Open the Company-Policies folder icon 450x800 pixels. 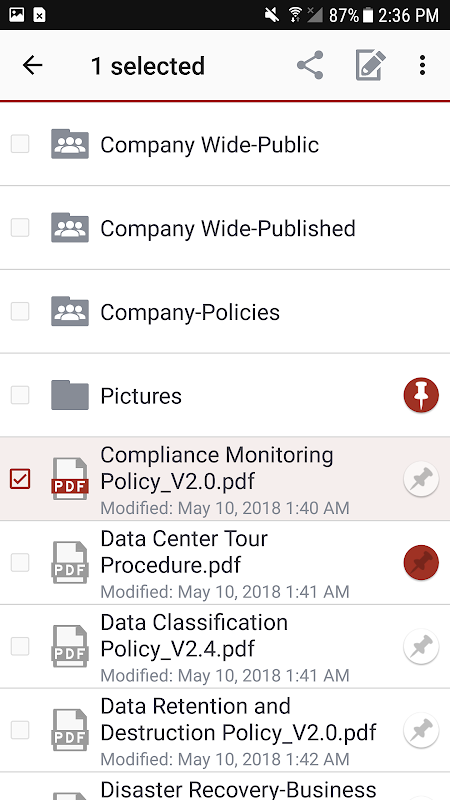click(70, 311)
